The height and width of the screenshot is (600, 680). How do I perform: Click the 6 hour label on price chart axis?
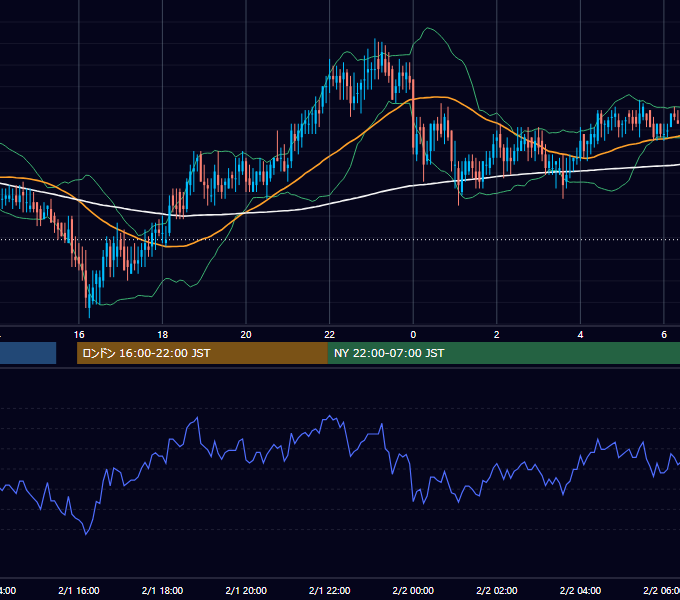(x=664, y=334)
